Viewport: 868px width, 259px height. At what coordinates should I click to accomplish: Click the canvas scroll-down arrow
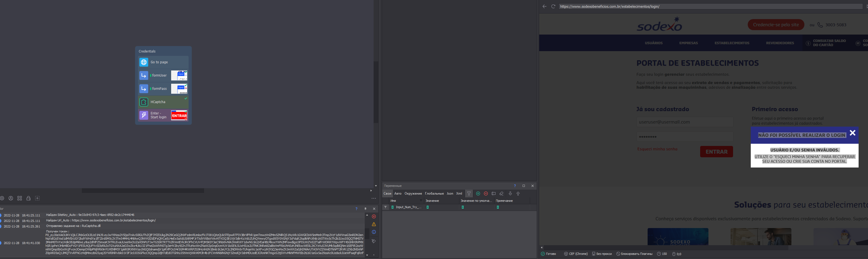click(x=376, y=186)
